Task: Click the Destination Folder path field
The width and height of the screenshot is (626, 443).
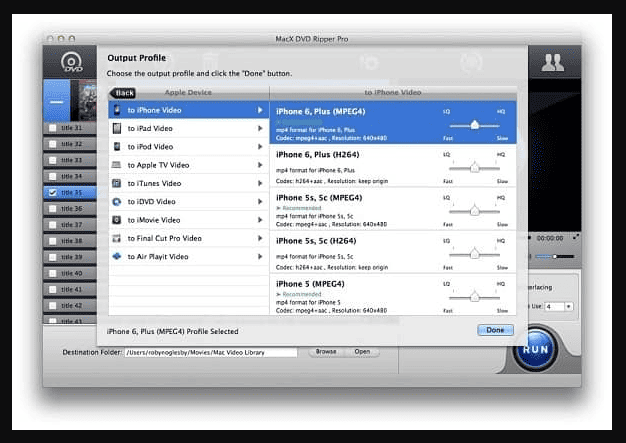Action: tap(211, 352)
